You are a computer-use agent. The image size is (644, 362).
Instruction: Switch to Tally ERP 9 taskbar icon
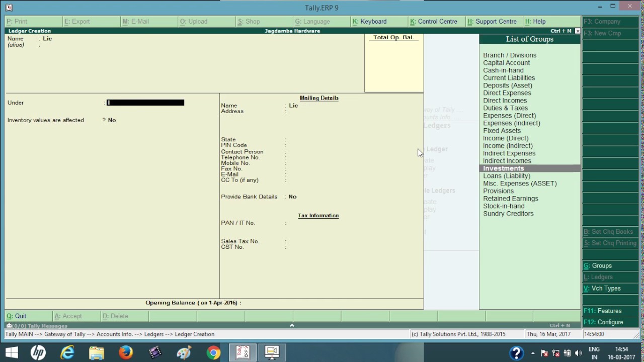(x=243, y=353)
